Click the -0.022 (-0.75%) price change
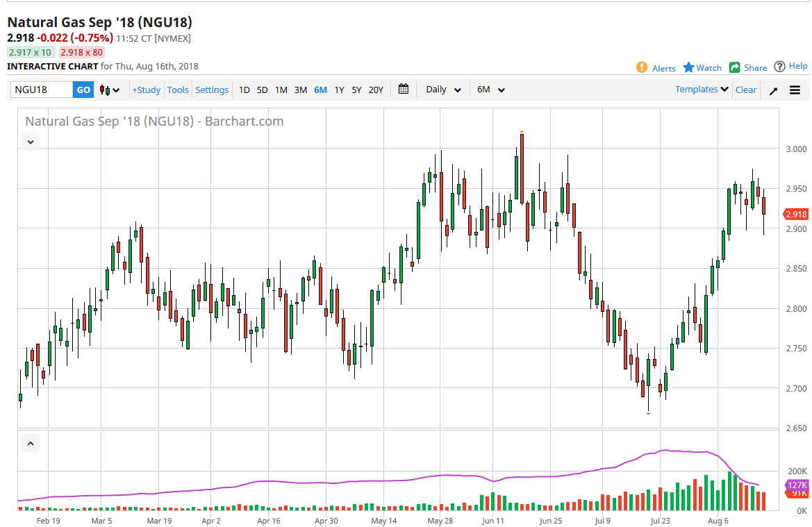 [x=74, y=37]
